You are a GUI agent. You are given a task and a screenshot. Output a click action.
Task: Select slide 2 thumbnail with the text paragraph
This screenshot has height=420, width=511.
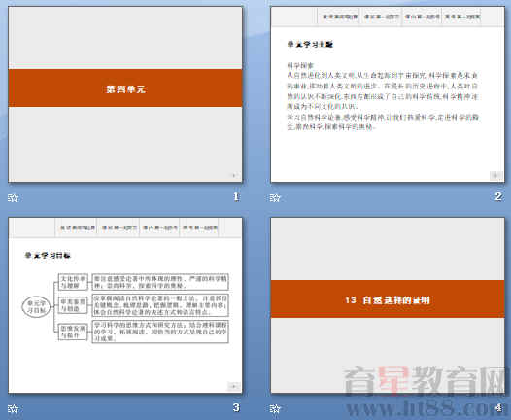388,94
